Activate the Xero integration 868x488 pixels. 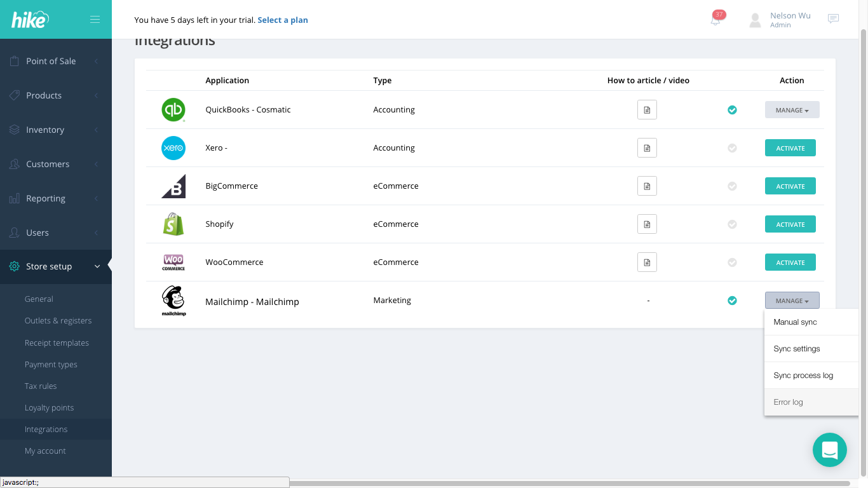(x=790, y=148)
